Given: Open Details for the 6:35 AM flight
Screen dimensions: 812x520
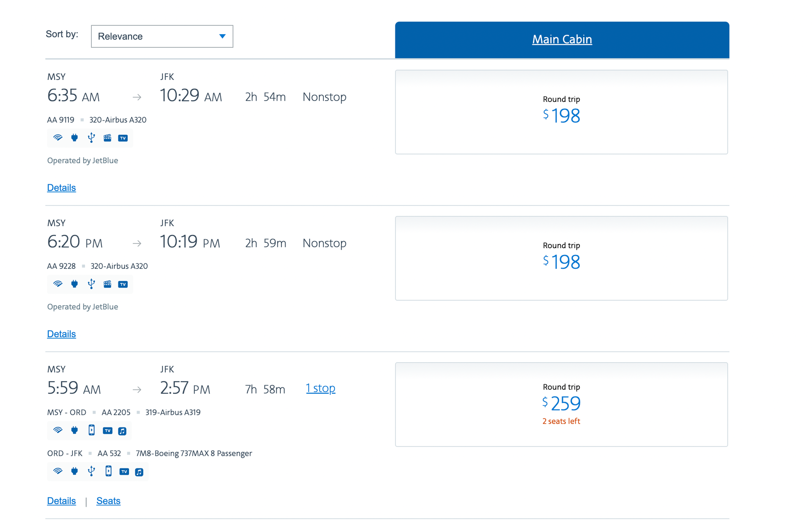Looking at the screenshot, I should pyautogui.click(x=61, y=188).
